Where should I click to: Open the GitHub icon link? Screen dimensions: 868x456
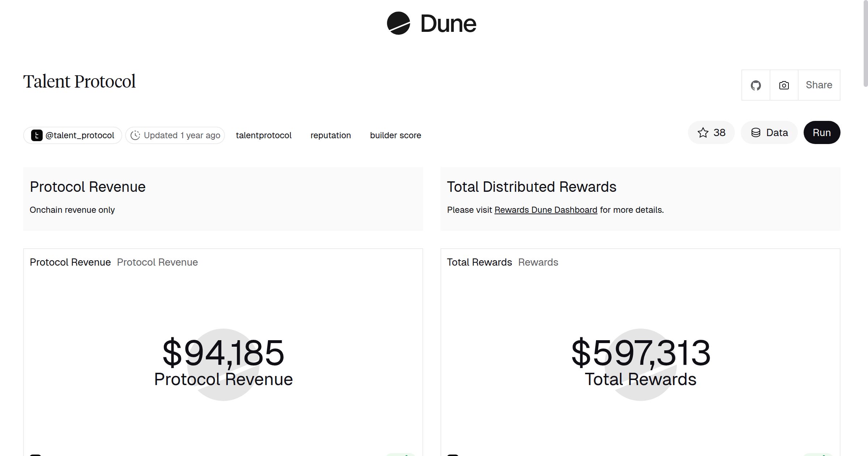pyautogui.click(x=756, y=85)
